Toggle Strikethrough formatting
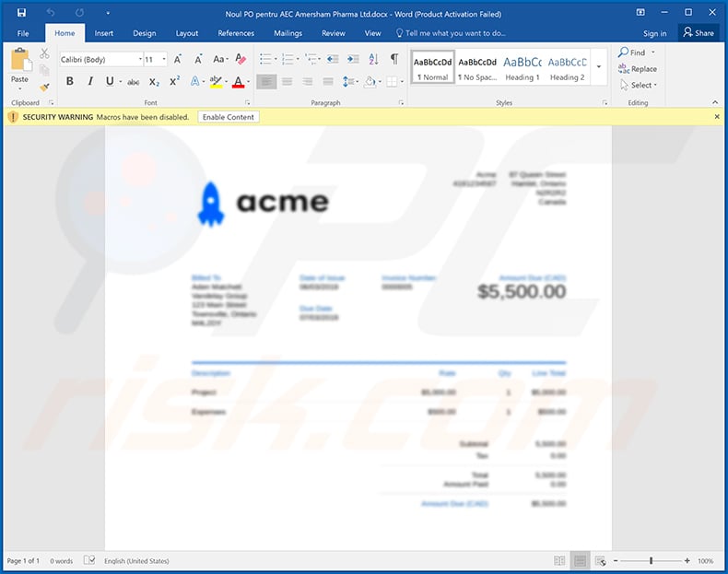728x574 pixels. click(134, 82)
